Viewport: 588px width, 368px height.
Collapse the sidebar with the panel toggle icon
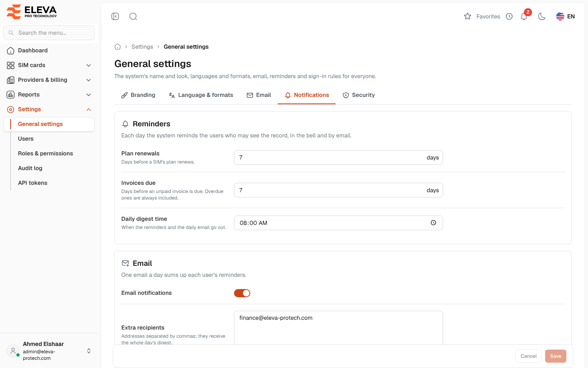pyautogui.click(x=115, y=16)
